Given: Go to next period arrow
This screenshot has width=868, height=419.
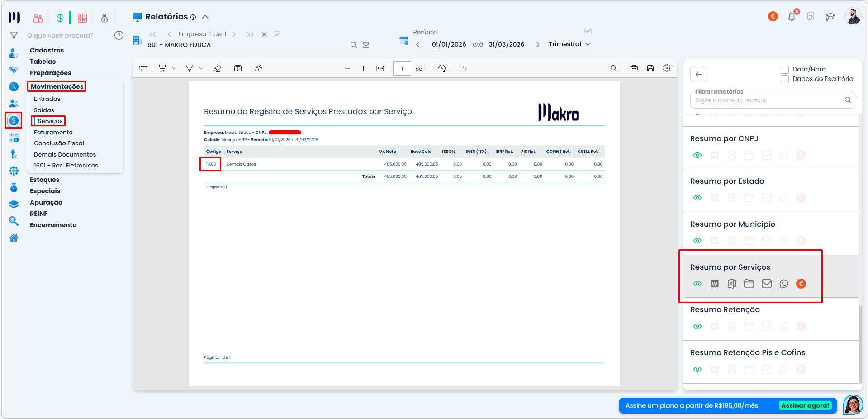Looking at the screenshot, I should [538, 44].
